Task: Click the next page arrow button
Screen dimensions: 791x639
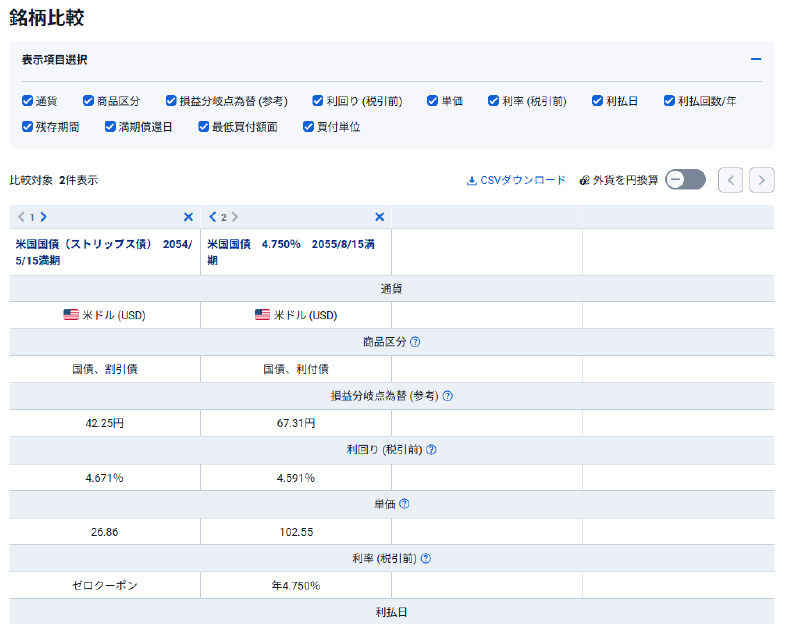Action: (x=762, y=180)
